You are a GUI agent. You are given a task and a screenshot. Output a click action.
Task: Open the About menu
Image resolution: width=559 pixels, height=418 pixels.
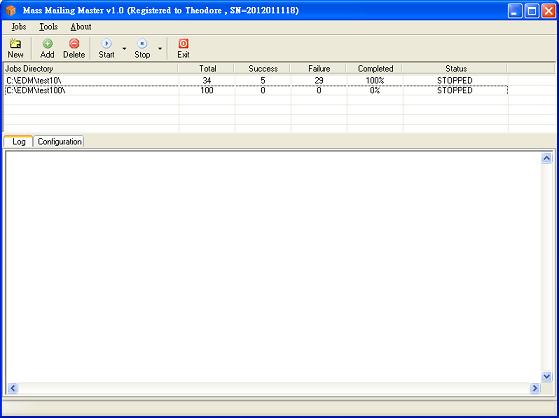click(81, 27)
